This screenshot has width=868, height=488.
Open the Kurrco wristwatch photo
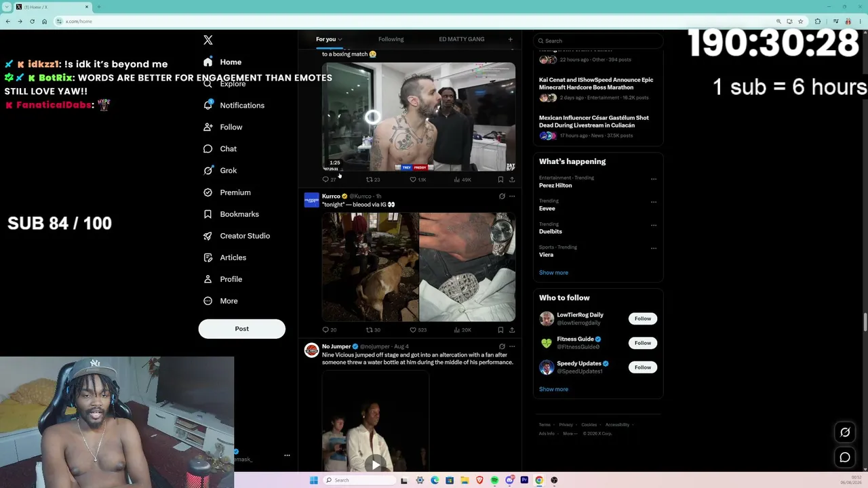pyautogui.click(x=467, y=267)
